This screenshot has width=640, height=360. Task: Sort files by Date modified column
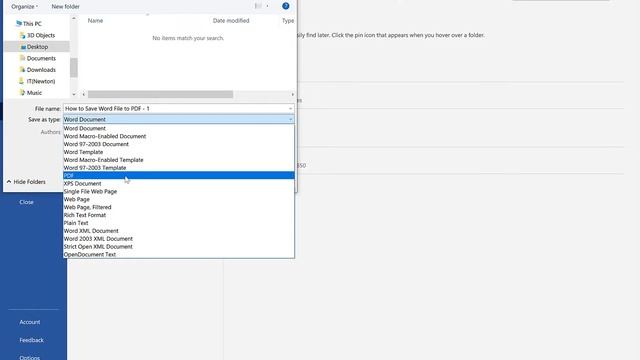click(231, 20)
